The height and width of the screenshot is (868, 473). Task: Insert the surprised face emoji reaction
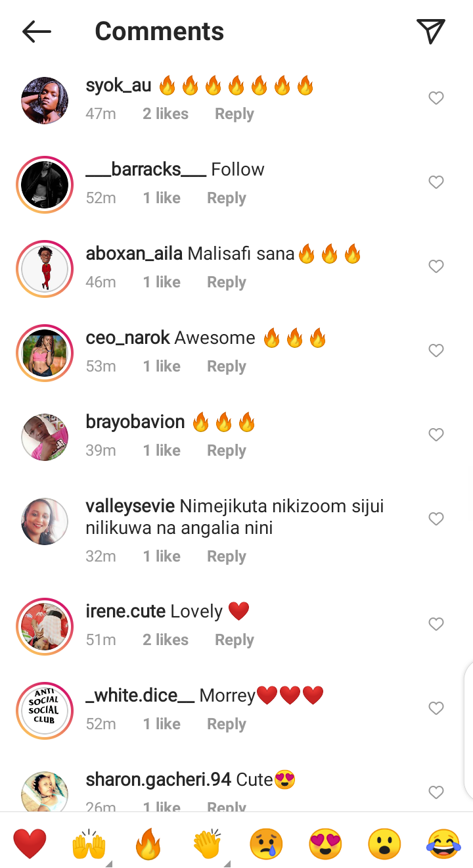384,844
